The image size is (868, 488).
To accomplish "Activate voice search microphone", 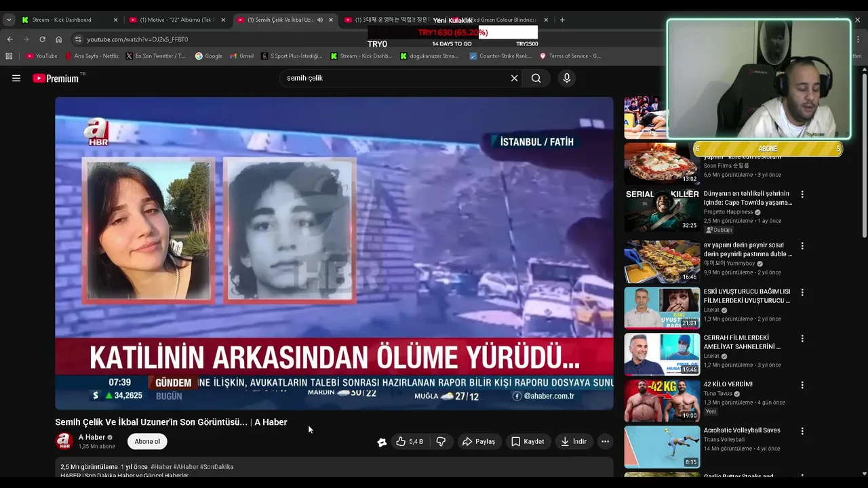I will 567,78.
